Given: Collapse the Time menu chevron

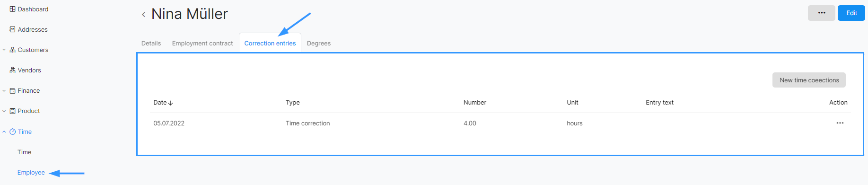Looking at the screenshot, I should (4, 132).
